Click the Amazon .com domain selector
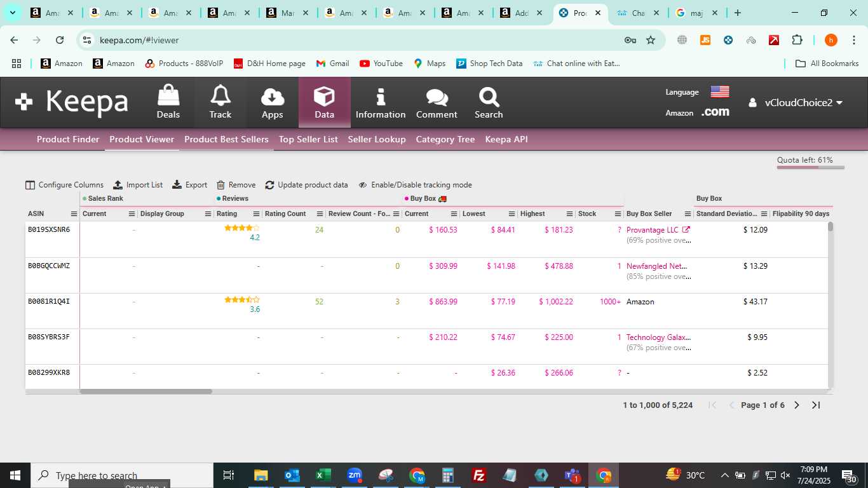Image resolution: width=868 pixels, height=488 pixels. tap(715, 112)
